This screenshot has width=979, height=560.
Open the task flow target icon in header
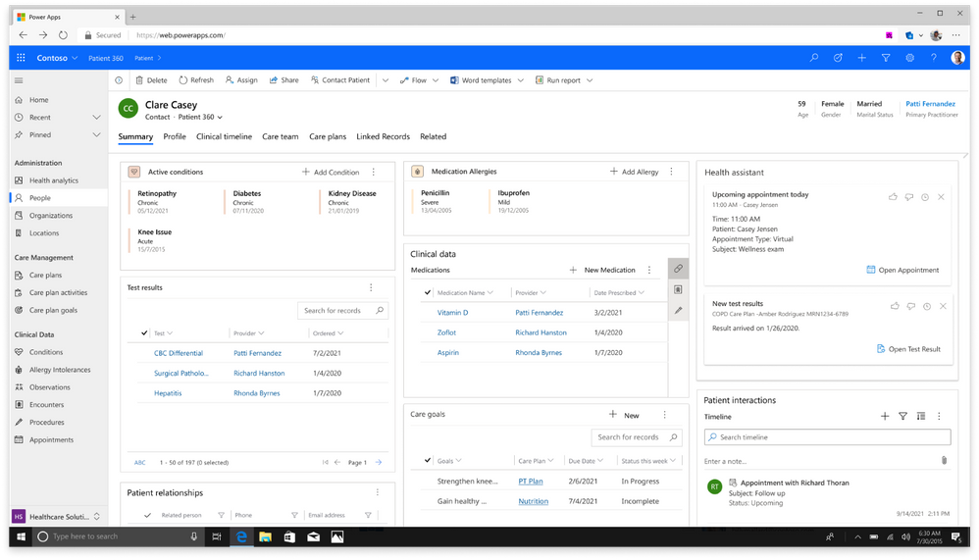(838, 58)
